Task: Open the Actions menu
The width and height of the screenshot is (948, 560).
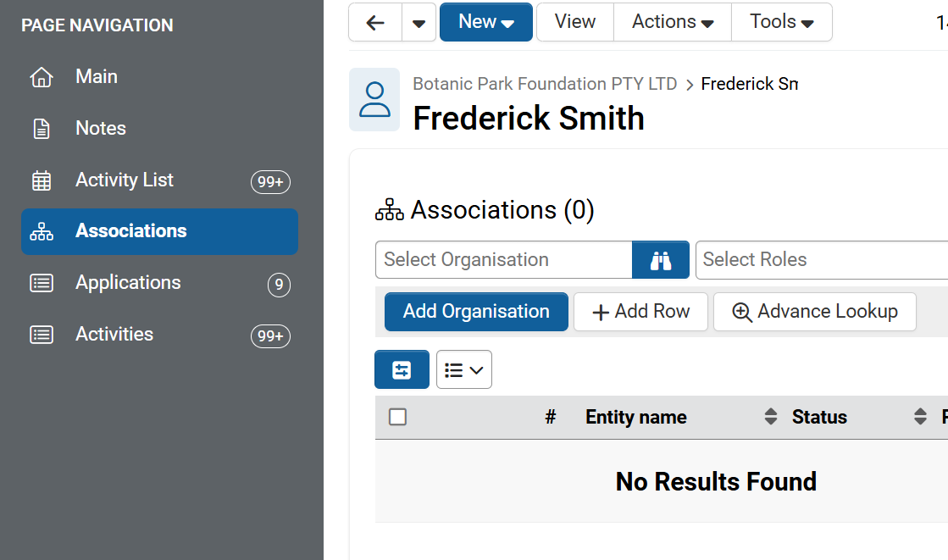Action: pos(673,22)
